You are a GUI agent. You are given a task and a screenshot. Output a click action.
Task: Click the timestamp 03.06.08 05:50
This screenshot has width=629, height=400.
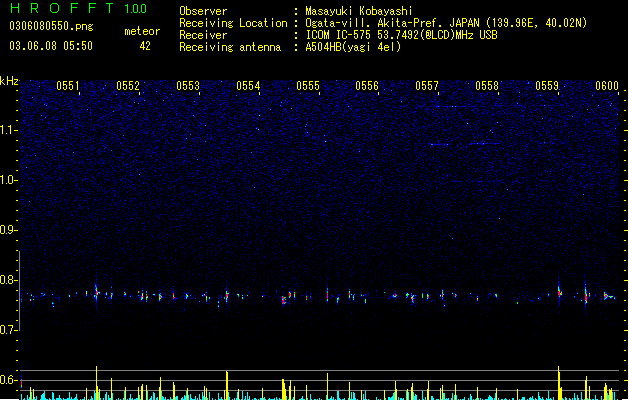pos(51,46)
